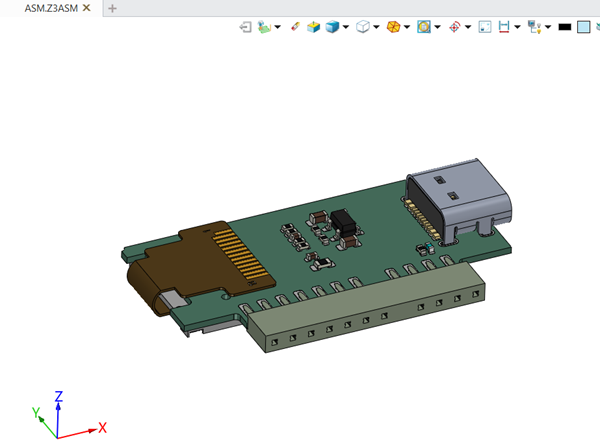600x447 pixels.
Task: Click the monitor-and-lightbulb tree icon
Action: pyautogui.click(x=534, y=27)
